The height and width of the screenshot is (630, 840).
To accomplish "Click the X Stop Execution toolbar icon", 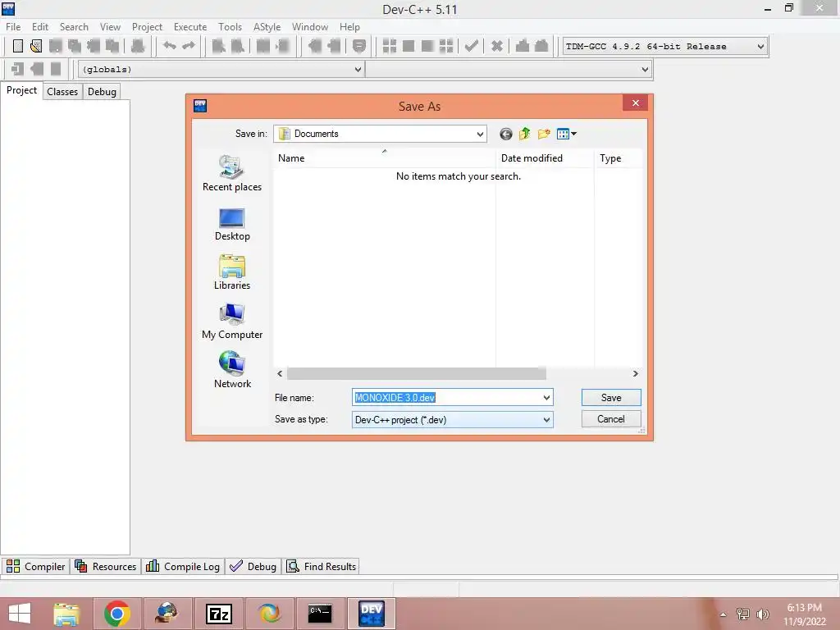I will point(496,46).
